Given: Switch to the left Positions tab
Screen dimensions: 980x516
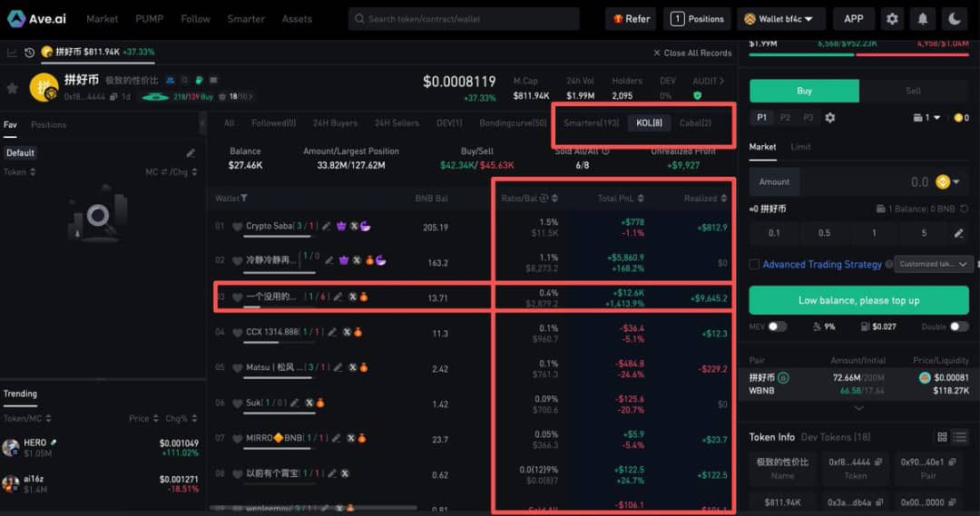Looking at the screenshot, I should point(48,124).
